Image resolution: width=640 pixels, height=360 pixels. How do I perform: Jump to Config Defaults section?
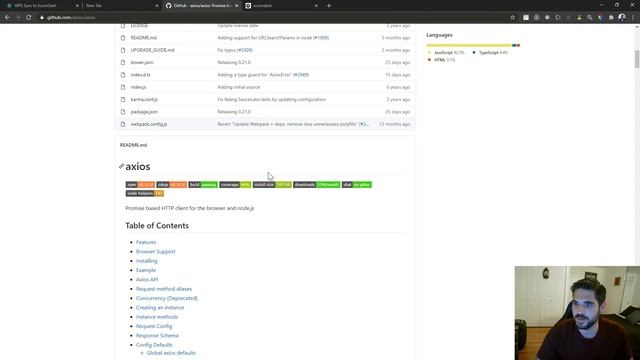(x=154, y=345)
